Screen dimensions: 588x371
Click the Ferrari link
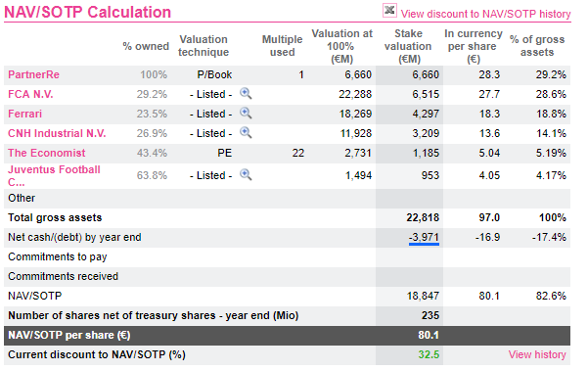[24, 114]
